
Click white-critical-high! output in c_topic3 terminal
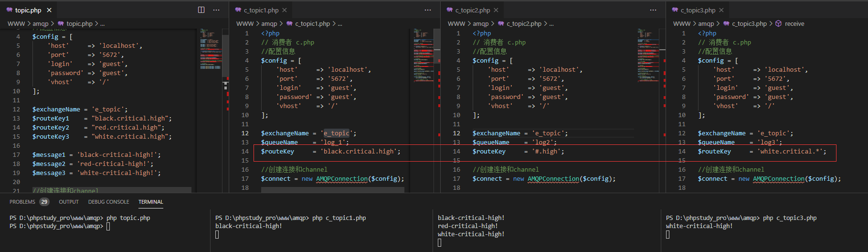click(x=699, y=226)
